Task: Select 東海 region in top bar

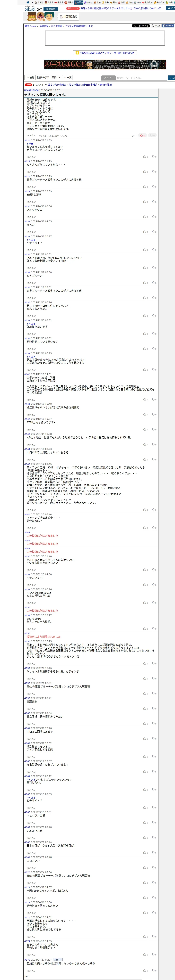Action: 105,2
